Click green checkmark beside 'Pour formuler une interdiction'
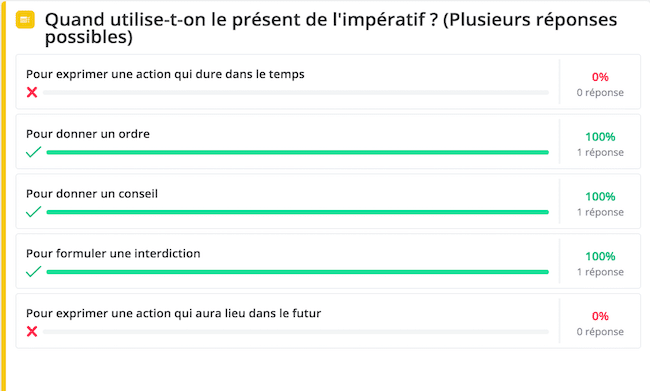The height and width of the screenshot is (391, 650). click(x=33, y=272)
